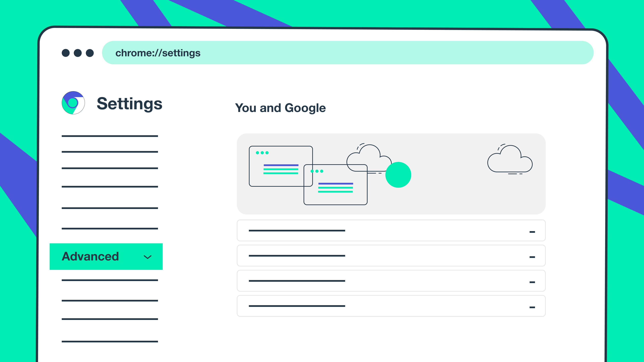Screen dimensions: 644x362
Task: Open the first sidebar menu item
Action: pyautogui.click(x=110, y=136)
